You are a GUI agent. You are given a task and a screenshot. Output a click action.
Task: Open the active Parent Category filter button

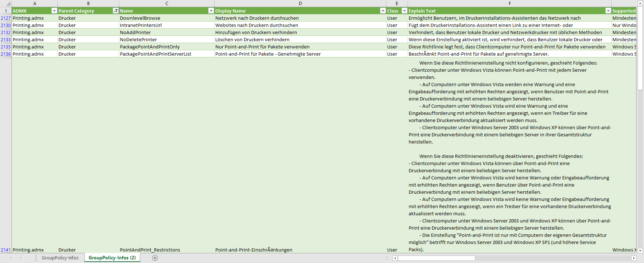(116, 11)
